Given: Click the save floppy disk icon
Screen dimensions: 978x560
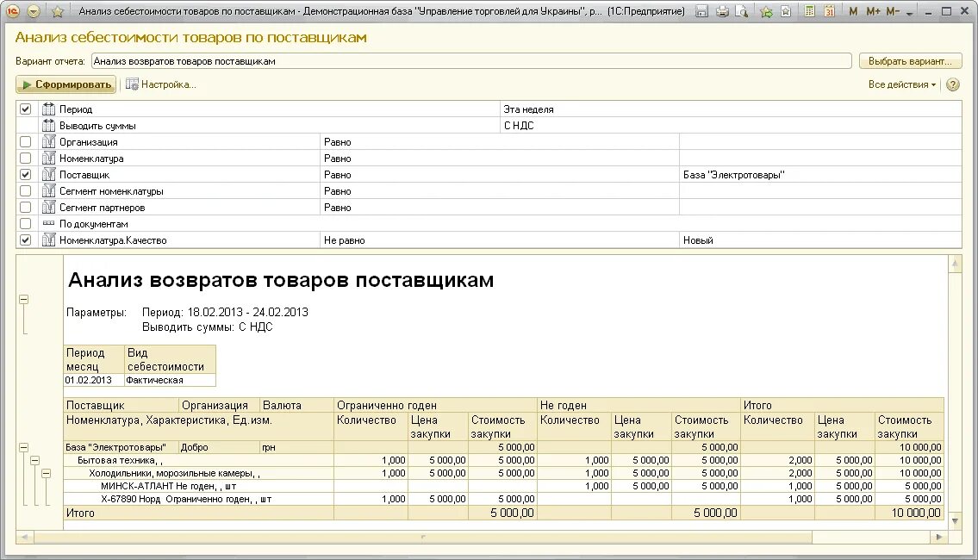Looking at the screenshot, I should pyautogui.click(x=701, y=11).
